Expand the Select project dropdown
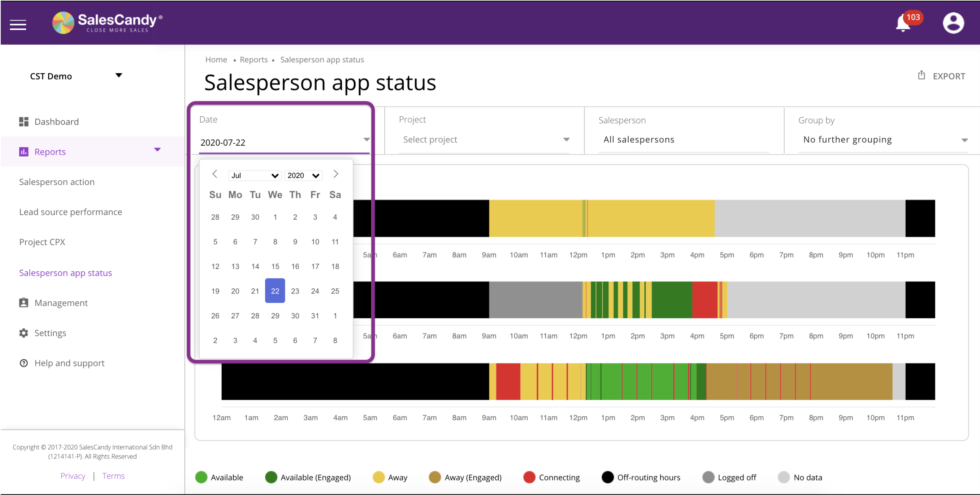This screenshot has width=980, height=495. (x=484, y=140)
